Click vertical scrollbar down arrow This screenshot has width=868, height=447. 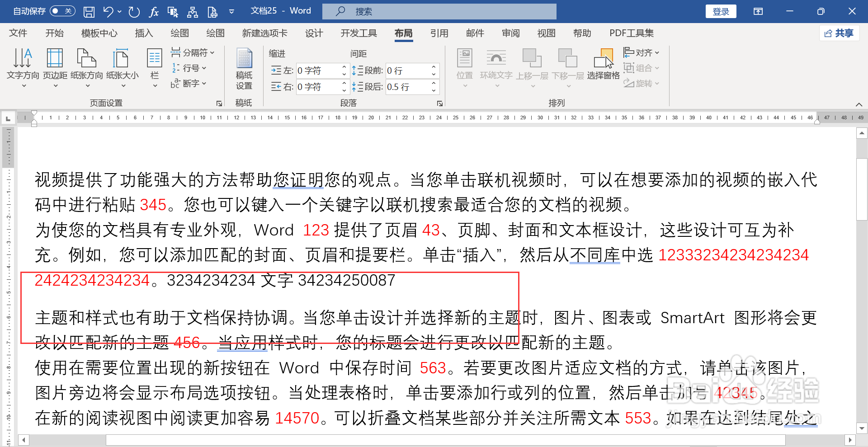862,428
